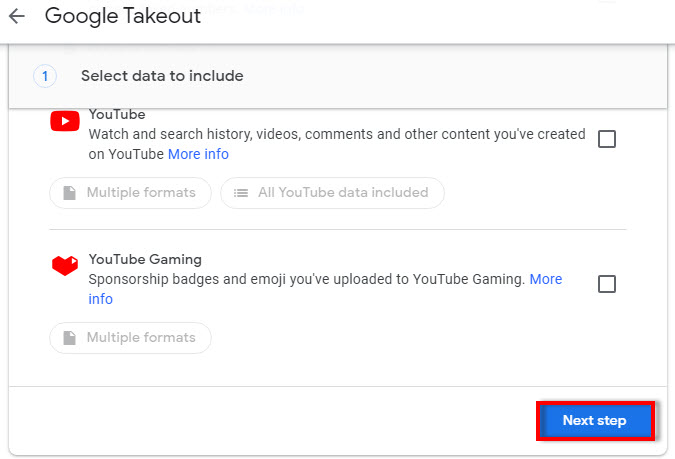This screenshot has height=459, width=675.
Task: Select the YouTube Gaming product title
Action: [145, 259]
